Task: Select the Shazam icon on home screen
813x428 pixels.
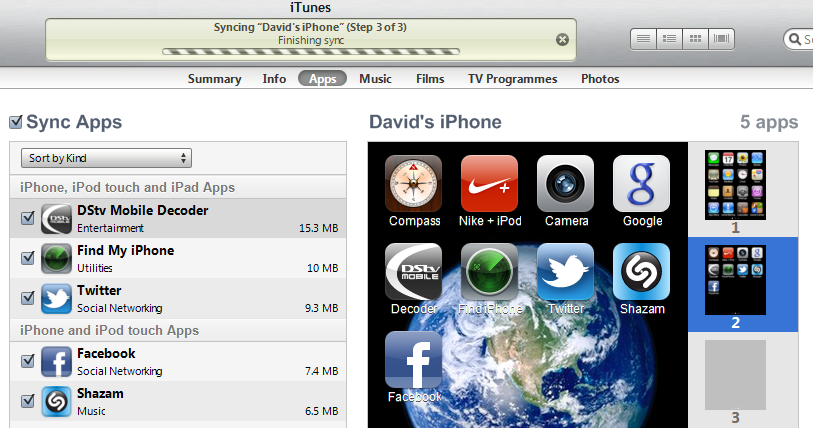Action: (x=641, y=271)
